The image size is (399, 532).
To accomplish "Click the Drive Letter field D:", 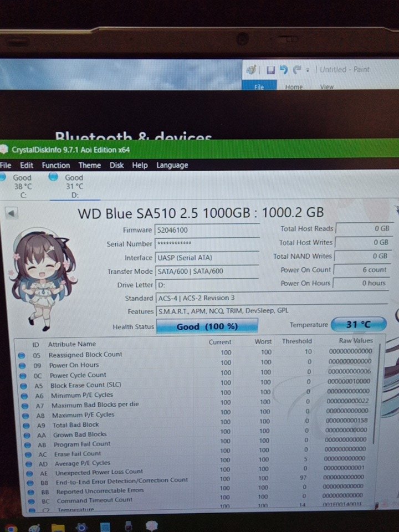I will (207, 285).
